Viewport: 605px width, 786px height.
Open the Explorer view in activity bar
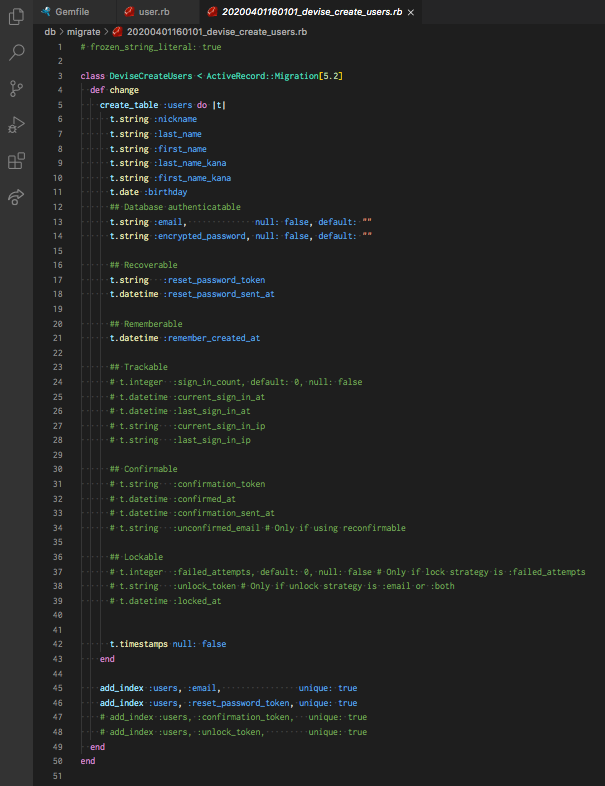17,17
